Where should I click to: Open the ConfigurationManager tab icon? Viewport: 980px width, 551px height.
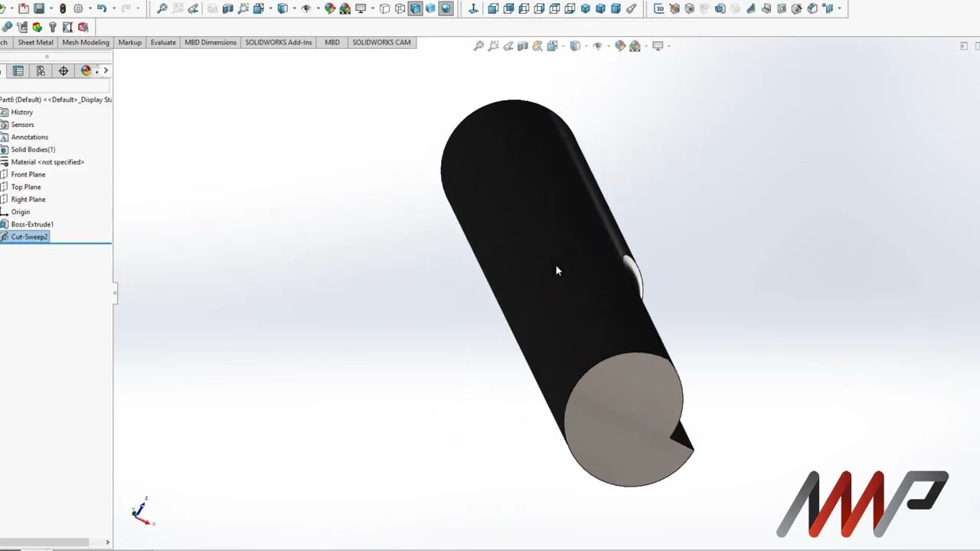pos(41,71)
